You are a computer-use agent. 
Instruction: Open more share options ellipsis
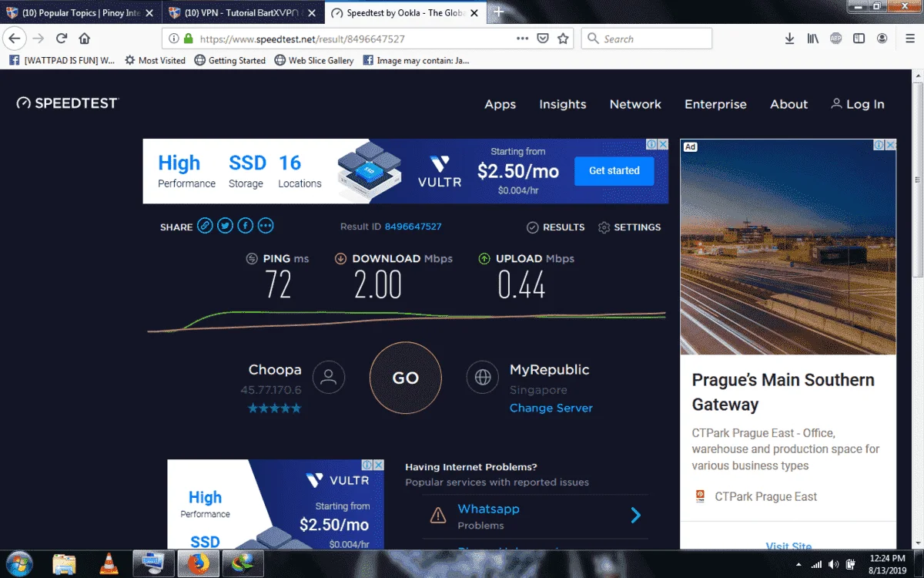tap(266, 226)
